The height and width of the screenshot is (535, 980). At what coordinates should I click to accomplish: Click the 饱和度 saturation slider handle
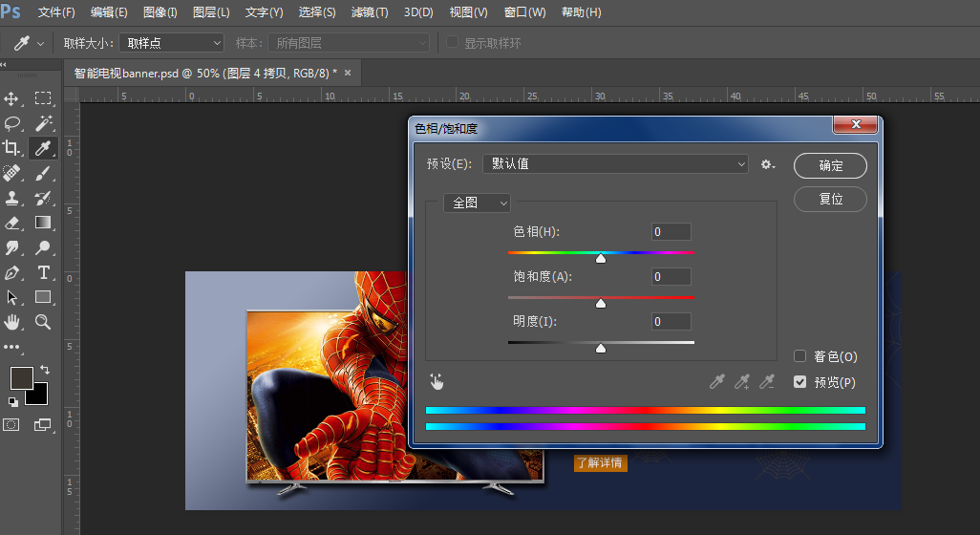(x=601, y=303)
